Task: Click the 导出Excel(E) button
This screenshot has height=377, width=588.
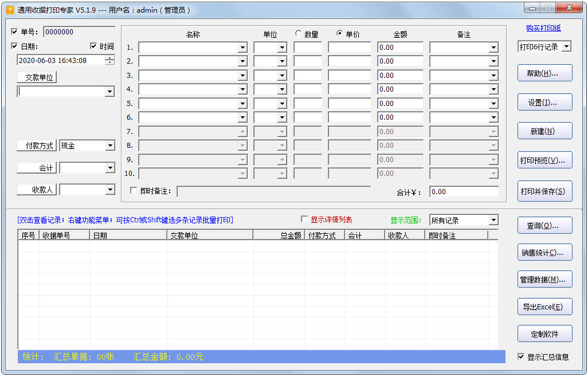Action: pyautogui.click(x=544, y=307)
